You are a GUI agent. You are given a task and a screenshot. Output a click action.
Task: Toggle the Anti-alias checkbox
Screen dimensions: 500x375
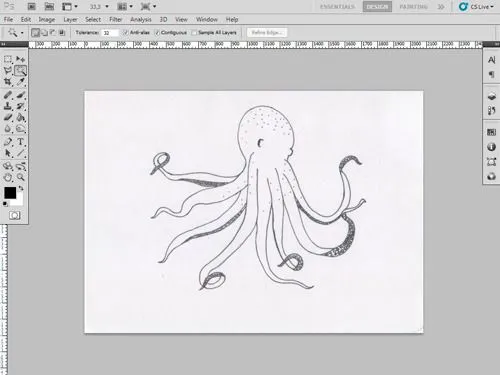click(x=126, y=32)
